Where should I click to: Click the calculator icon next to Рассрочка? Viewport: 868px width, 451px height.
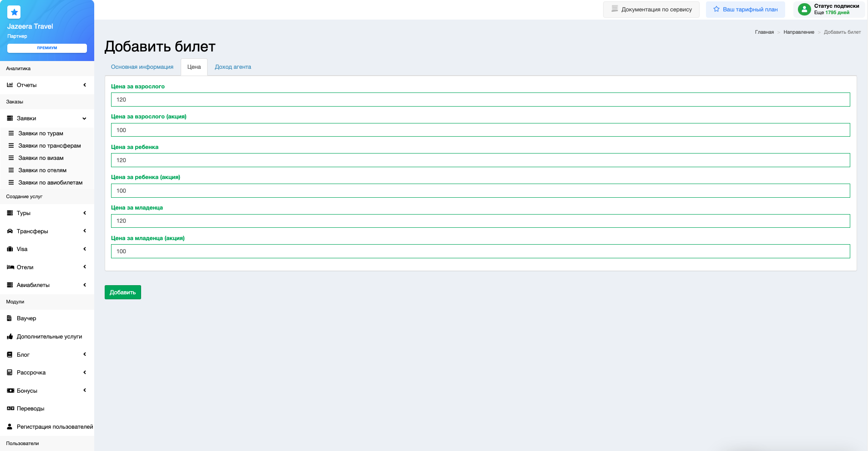click(10, 373)
